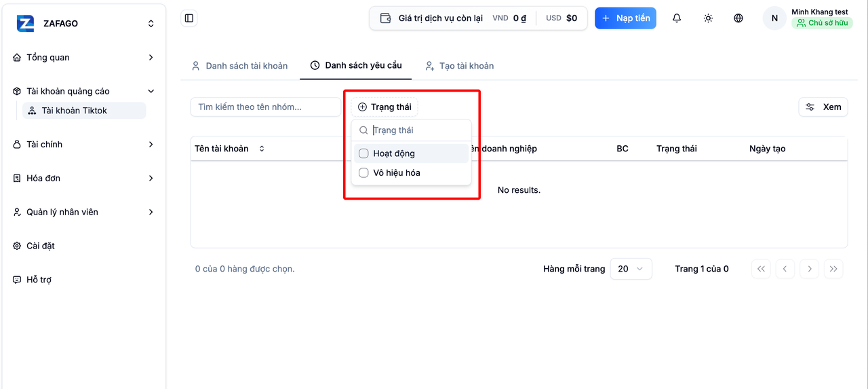This screenshot has width=868, height=389.
Task: Open the notifications bell
Action: click(677, 18)
